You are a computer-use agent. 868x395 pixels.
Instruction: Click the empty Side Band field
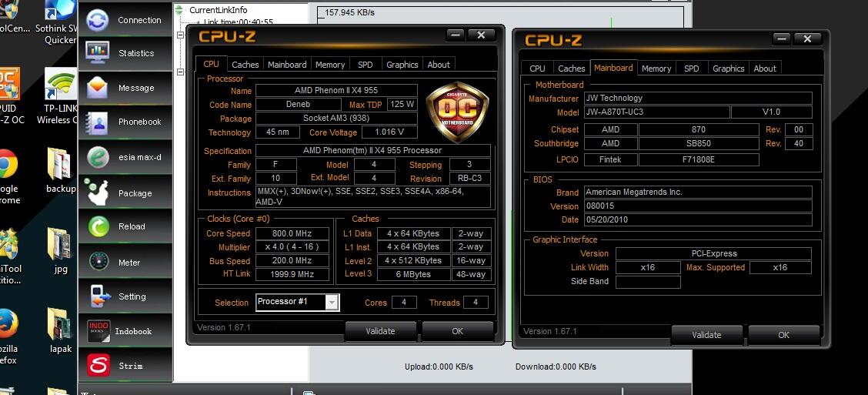tap(648, 282)
